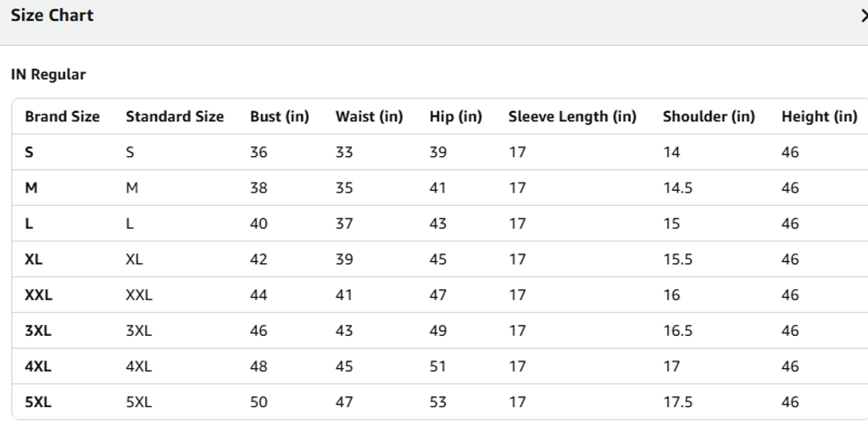
Task: Click the bust value 42 for XL
Action: point(259,260)
